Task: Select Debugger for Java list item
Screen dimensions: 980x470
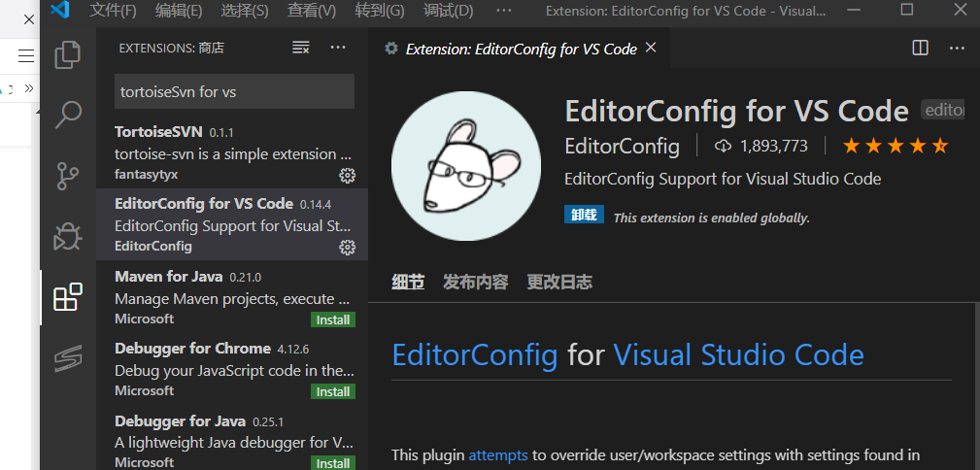Action: [x=232, y=440]
